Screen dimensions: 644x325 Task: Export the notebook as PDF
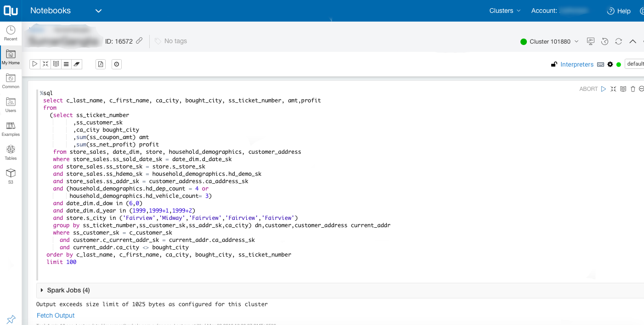click(101, 64)
